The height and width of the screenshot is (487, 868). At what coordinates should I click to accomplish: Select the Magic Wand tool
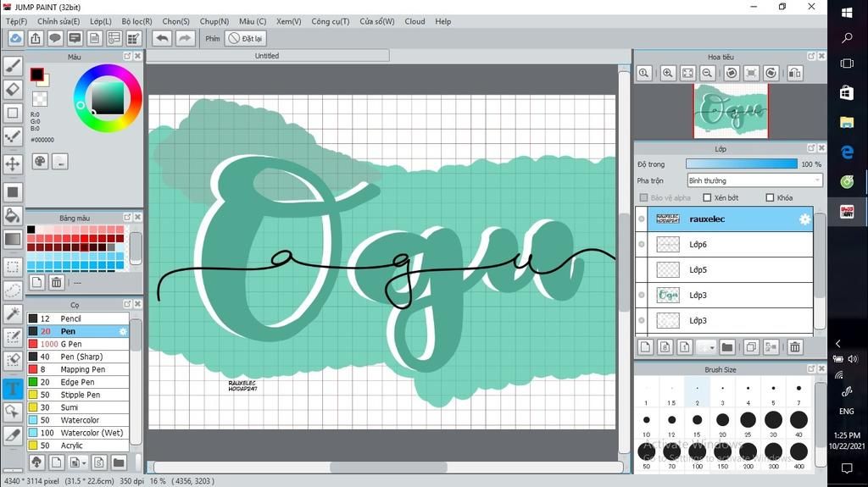pyautogui.click(x=13, y=313)
